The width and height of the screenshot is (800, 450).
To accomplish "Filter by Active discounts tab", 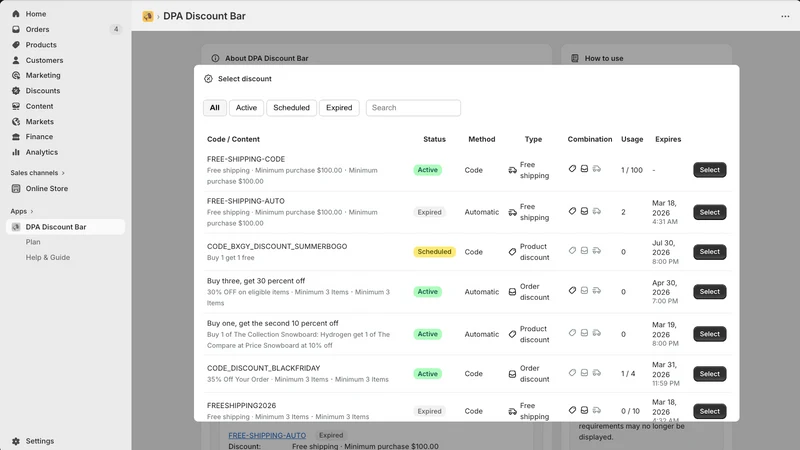I will click(x=246, y=108).
